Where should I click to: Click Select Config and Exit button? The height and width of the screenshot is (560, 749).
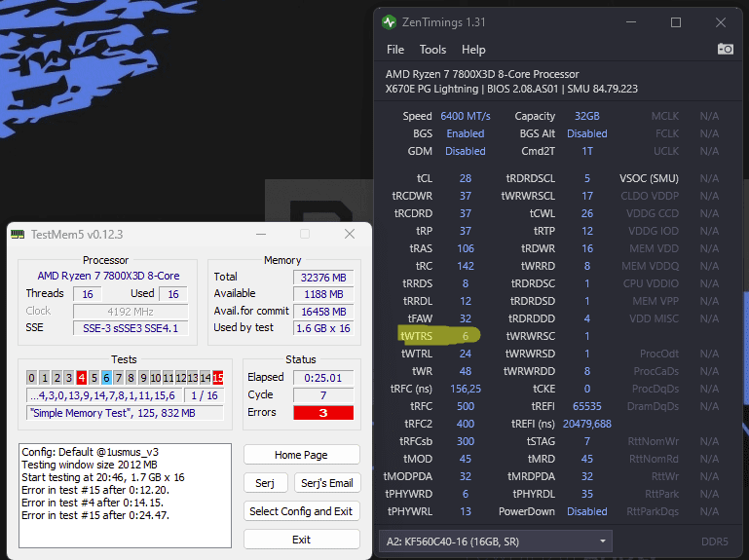pos(301,511)
